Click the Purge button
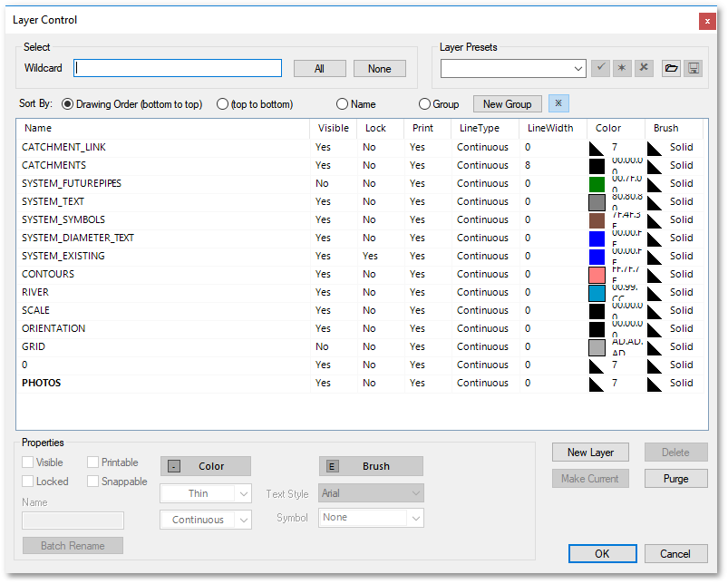Screen dimensions: 728x584 [676, 479]
